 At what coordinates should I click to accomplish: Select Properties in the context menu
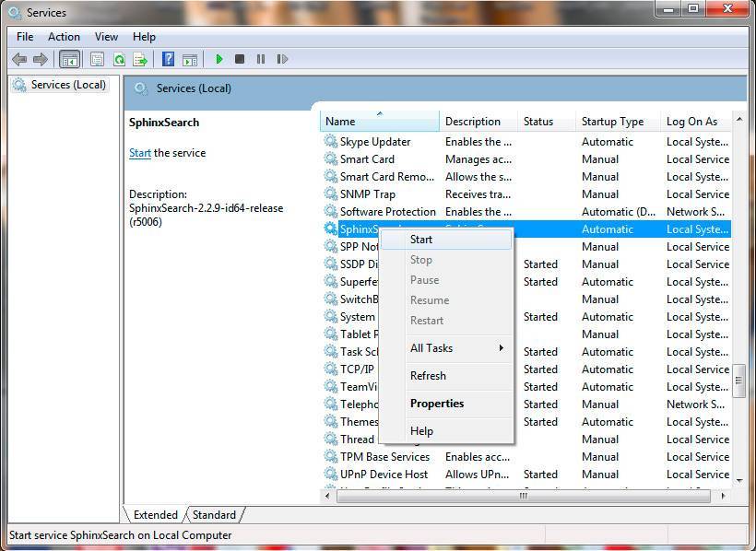pyautogui.click(x=437, y=404)
